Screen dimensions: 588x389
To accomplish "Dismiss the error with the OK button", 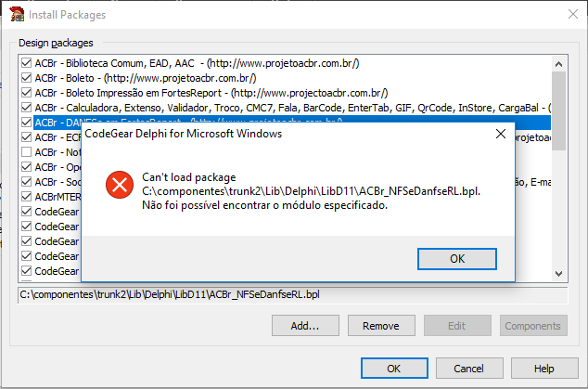I will click(x=457, y=259).
